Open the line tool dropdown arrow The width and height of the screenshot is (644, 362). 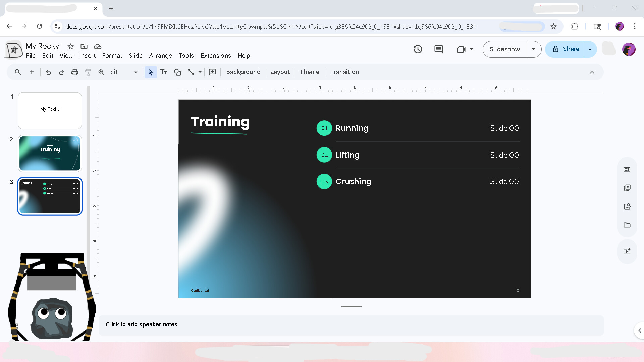(200, 72)
